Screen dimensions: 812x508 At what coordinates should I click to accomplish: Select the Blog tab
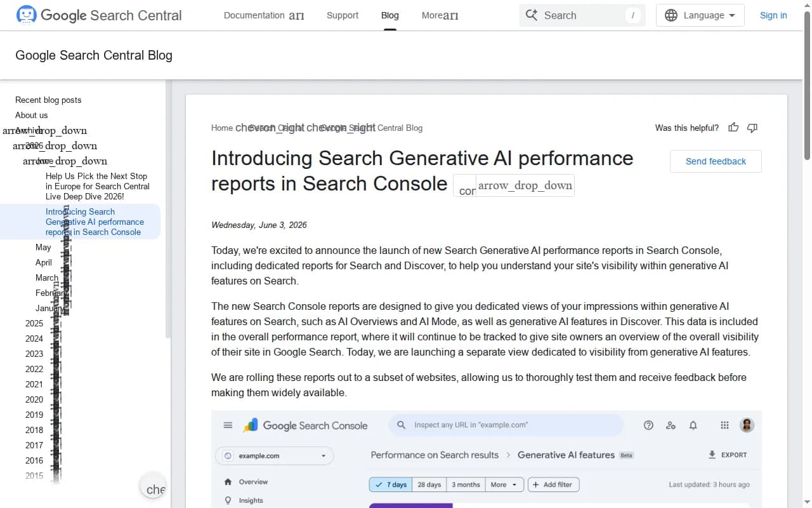(390, 15)
